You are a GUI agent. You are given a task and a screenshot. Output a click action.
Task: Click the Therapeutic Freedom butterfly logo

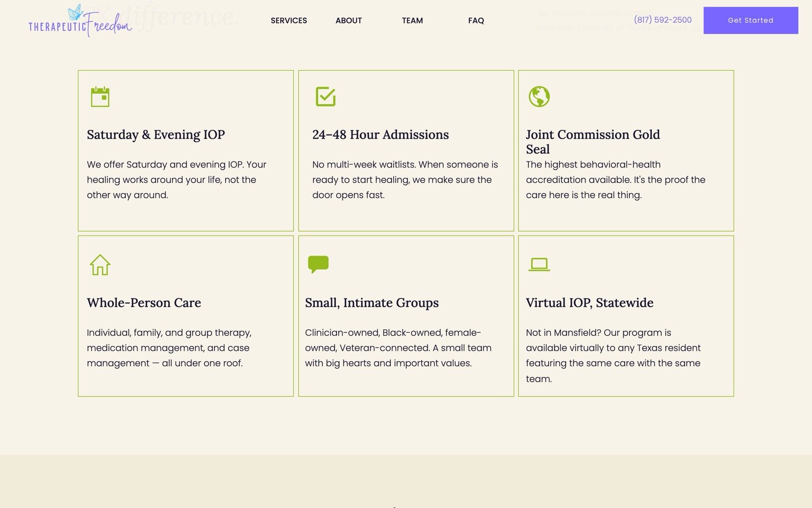point(80,21)
